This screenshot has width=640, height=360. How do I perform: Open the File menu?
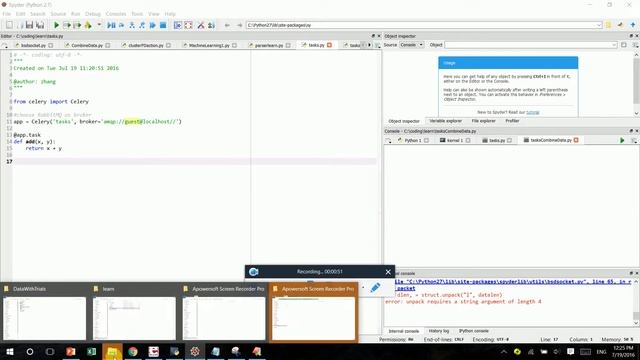pos(7,14)
